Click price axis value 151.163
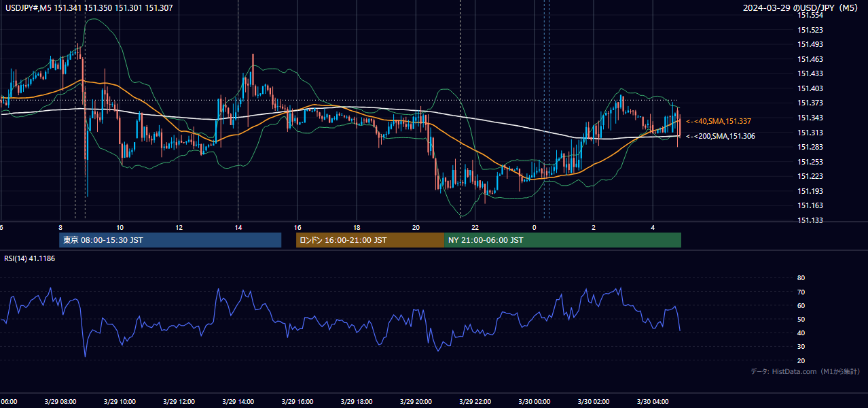This screenshot has width=868, height=408. (x=810, y=205)
